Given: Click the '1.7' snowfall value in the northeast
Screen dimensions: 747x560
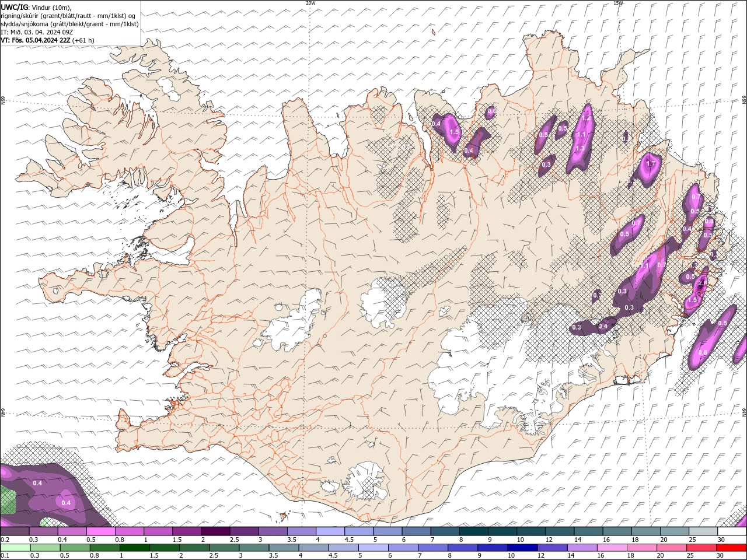Looking at the screenshot, I should tap(651, 164).
